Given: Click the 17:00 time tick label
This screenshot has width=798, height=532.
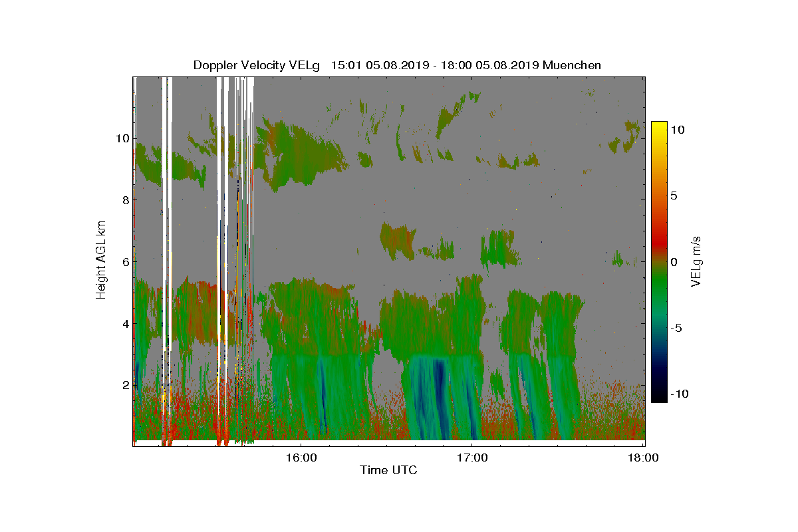Looking at the screenshot, I should (x=471, y=458).
